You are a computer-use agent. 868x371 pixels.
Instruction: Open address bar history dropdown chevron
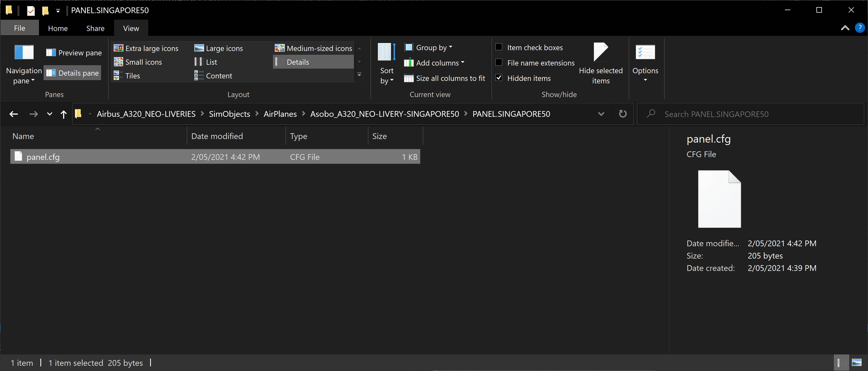coord(601,114)
